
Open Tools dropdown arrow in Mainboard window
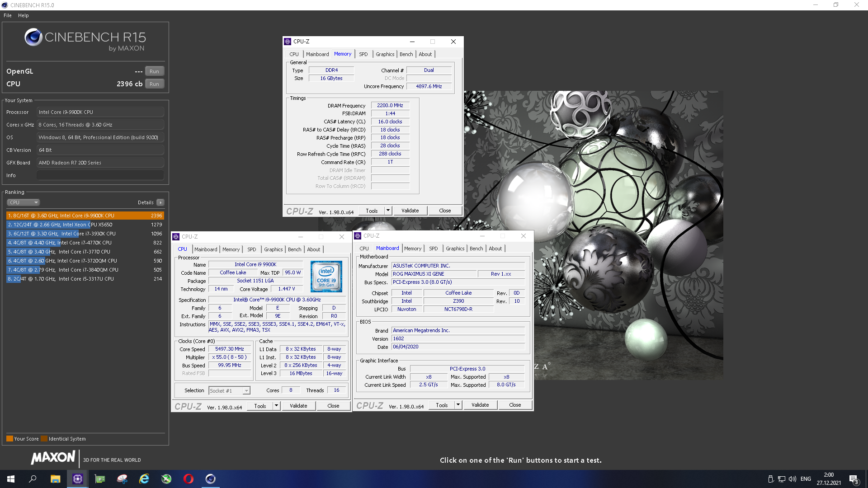(x=458, y=405)
